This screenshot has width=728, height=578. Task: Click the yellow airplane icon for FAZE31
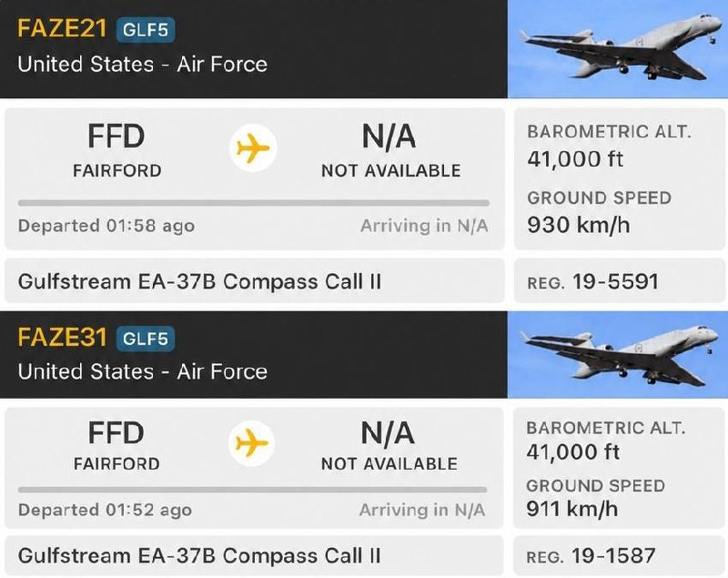pos(252,443)
